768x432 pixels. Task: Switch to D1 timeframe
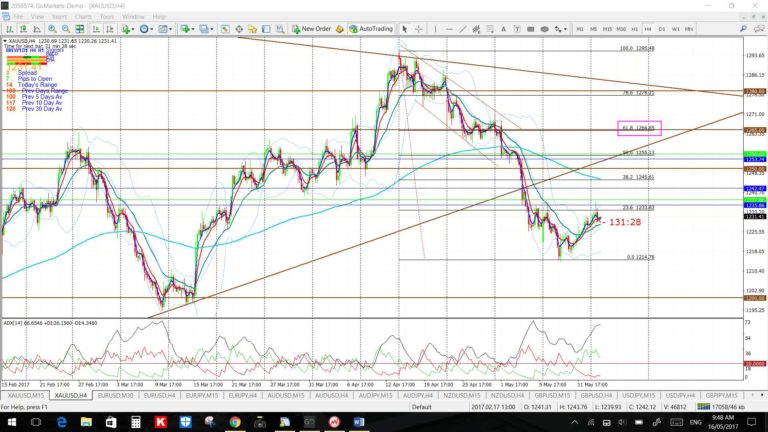(662, 29)
